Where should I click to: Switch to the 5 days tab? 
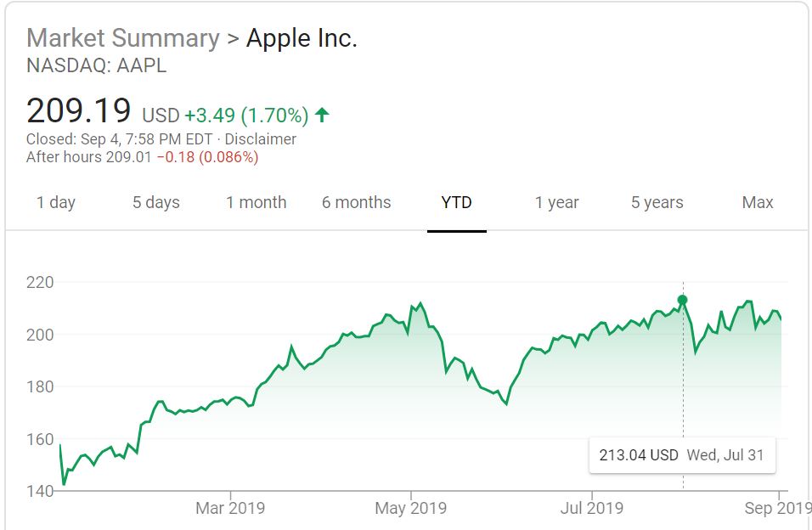pyautogui.click(x=155, y=202)
